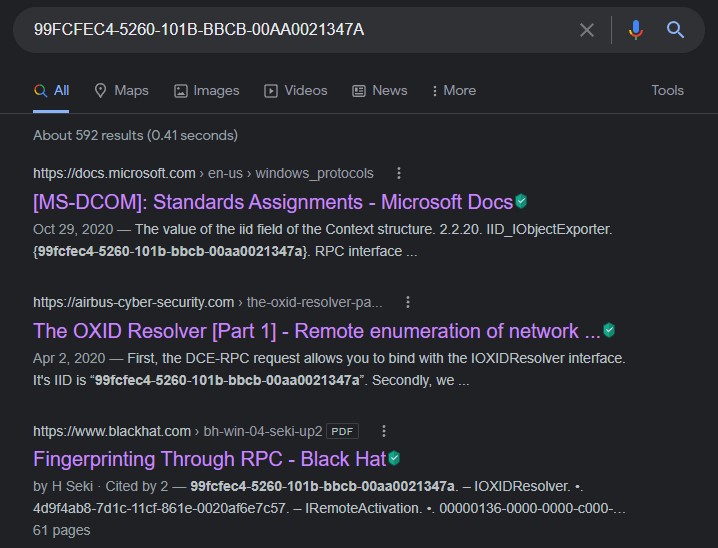Open The OXID Resolver Part 1 result

point(316,331)
